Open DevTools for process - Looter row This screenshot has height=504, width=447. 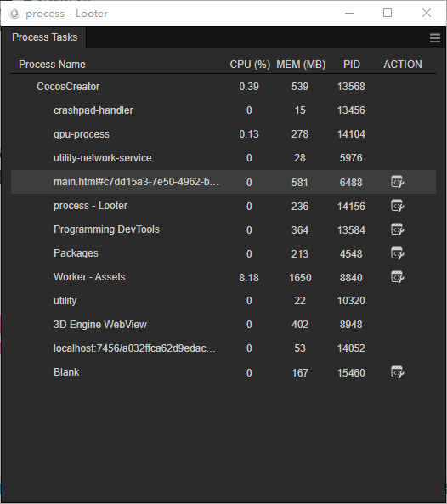coord(397,206)
